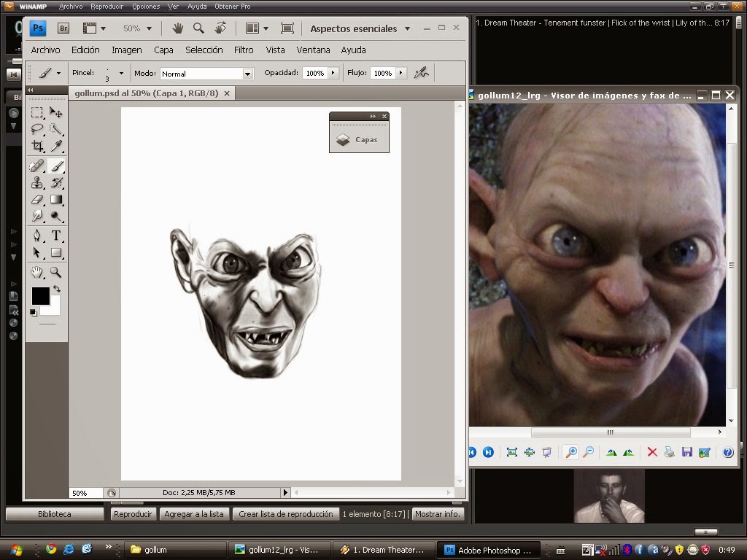Open Google Chrome from quick launch

51,549
